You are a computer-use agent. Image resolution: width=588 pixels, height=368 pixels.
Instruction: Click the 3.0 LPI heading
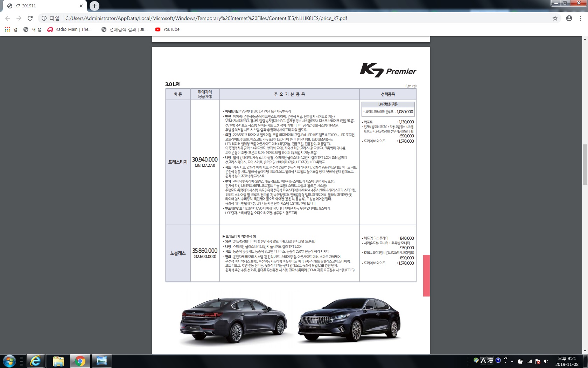pos(172,84)
